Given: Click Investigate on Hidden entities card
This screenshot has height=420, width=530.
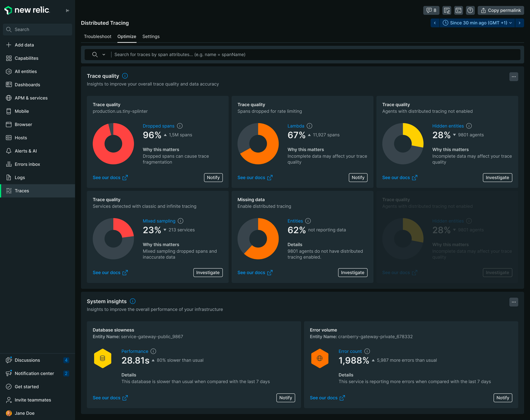Looking at the screenshot, I should click(497, 178).
